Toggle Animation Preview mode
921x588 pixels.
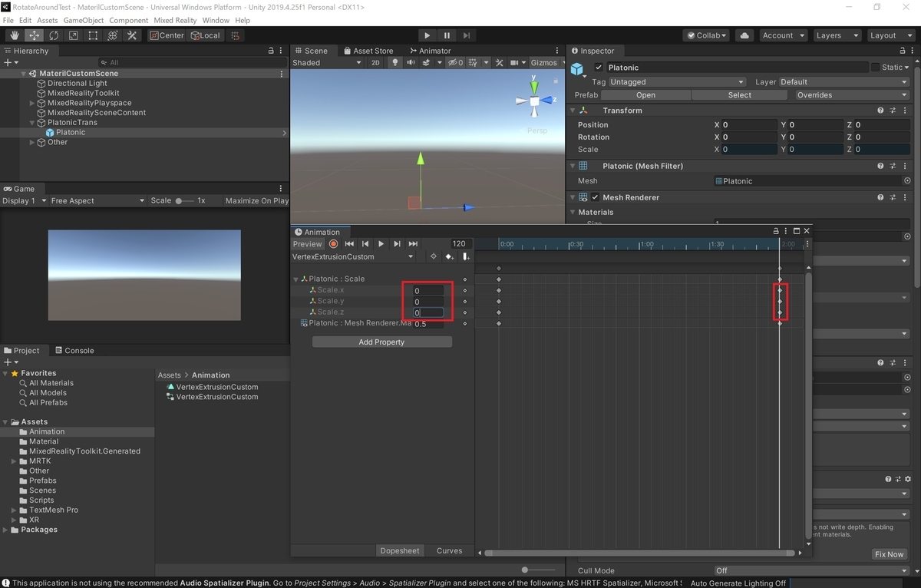(x=307, y=243)
